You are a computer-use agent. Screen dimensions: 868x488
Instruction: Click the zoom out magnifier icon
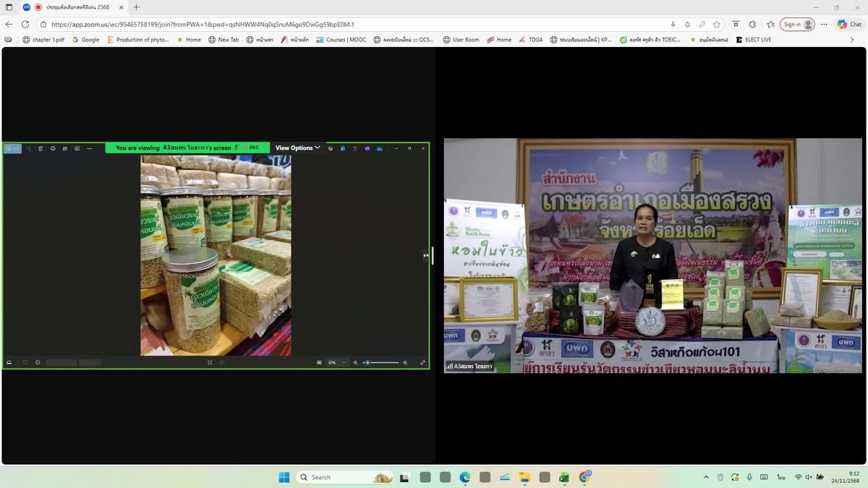[356, 362]
